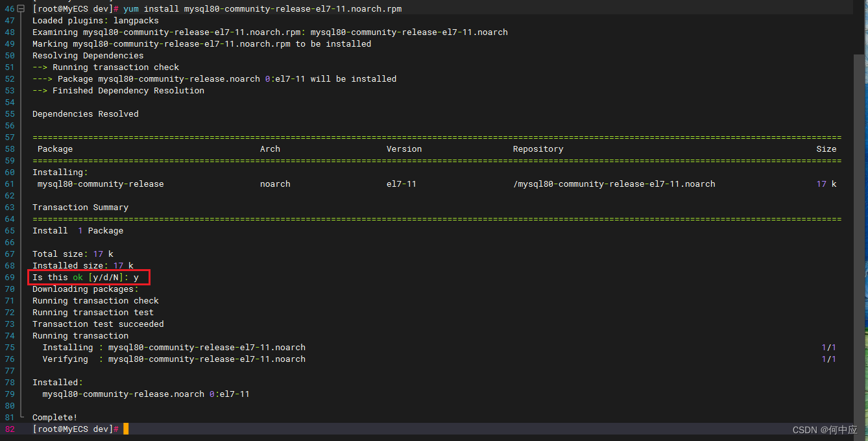Click '/mysql80-community-release-el7-11.noarch' in Repository column

[614, 184]
